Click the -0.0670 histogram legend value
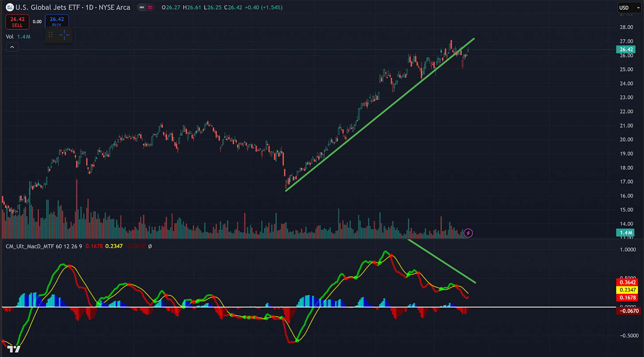 click(x=134, y=246)
